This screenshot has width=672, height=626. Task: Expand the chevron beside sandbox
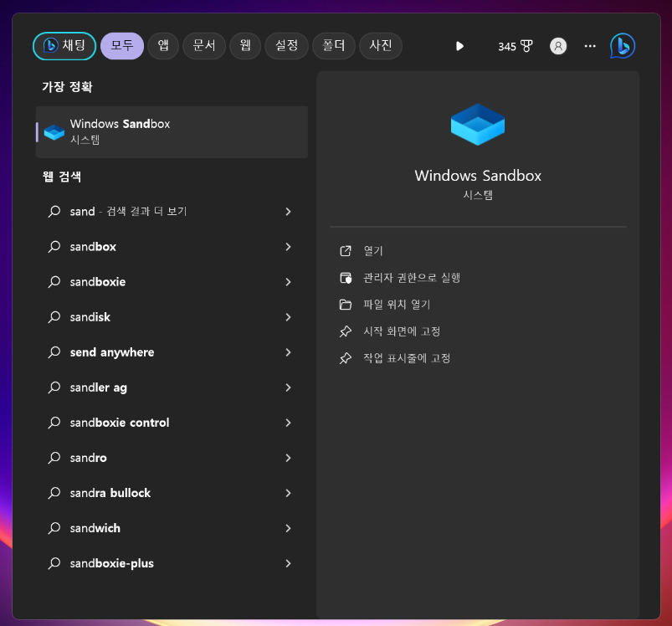point(288,246)
